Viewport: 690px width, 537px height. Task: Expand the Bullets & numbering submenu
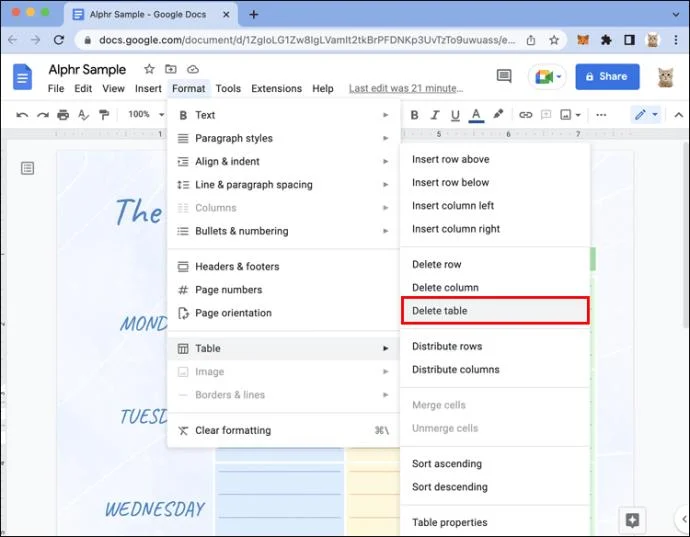tap(283, 231)
